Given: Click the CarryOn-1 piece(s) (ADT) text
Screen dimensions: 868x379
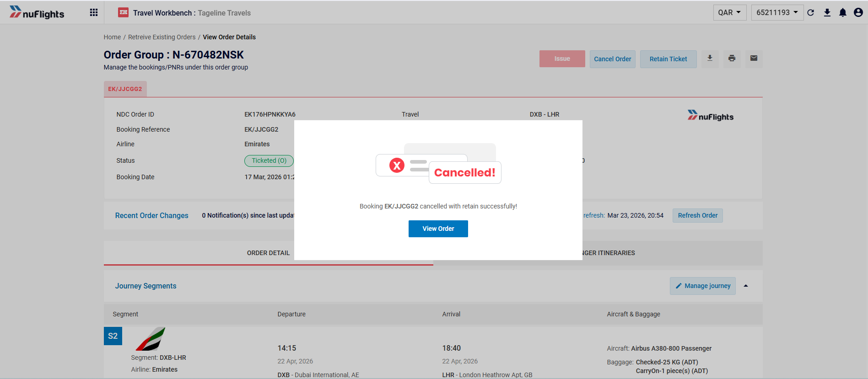Looking at the screenshot, I should tap(672, 371).
